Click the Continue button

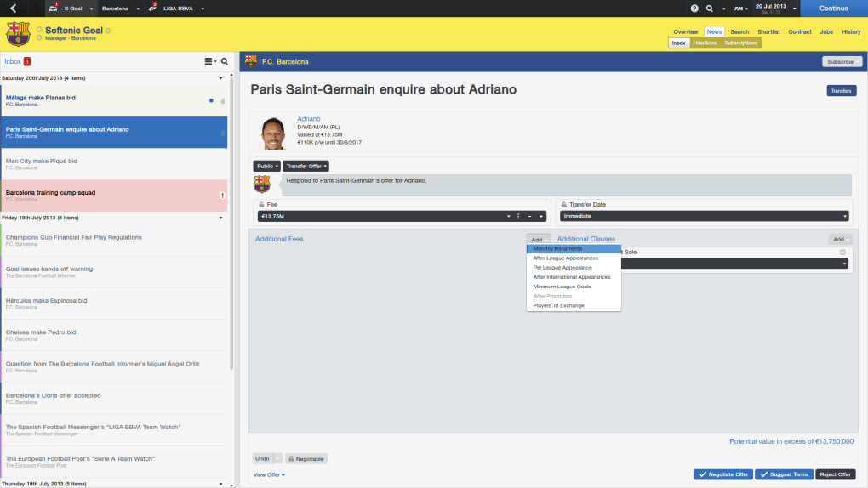click(834, 9)
